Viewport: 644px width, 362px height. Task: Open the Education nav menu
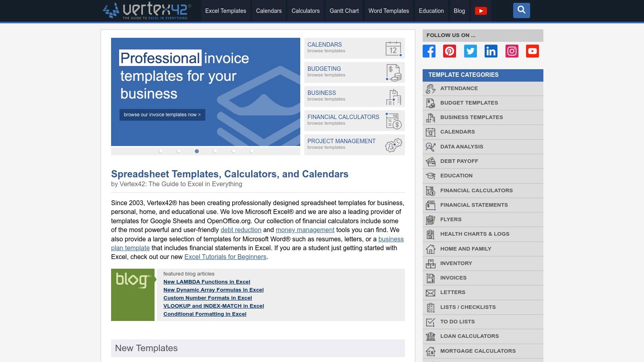431,11
